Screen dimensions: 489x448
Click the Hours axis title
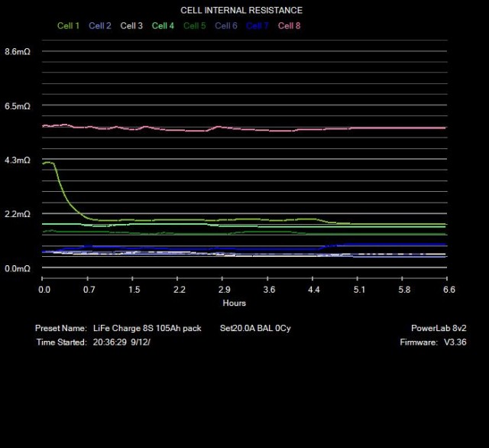234,304
